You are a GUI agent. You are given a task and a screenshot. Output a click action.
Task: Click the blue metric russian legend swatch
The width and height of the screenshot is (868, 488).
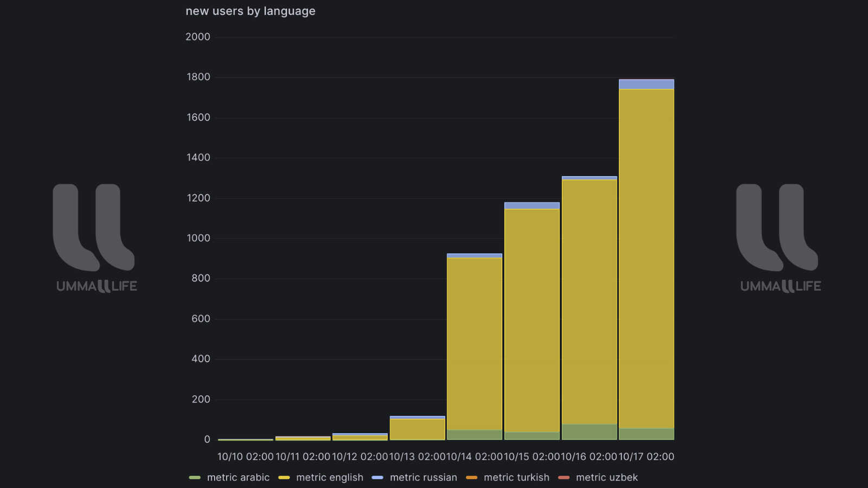378,478
